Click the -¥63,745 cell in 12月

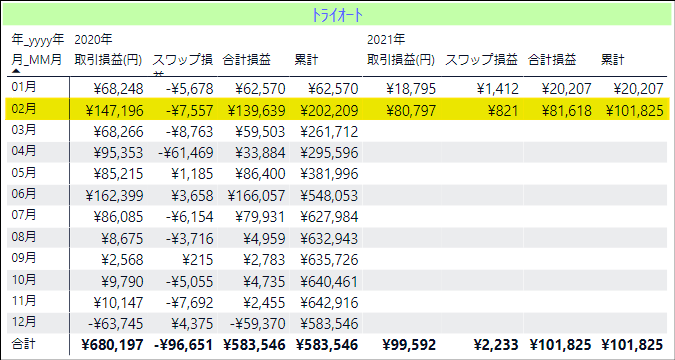pos(116,323)
